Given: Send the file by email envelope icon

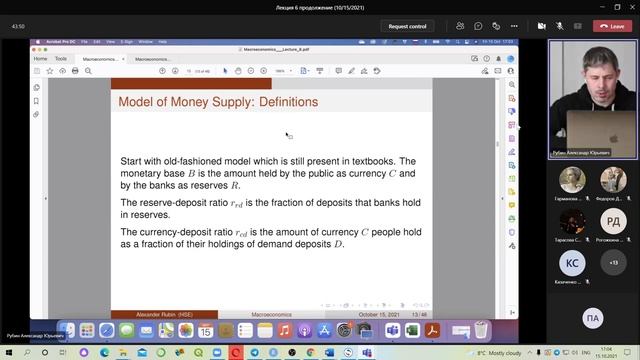Looking at the screenshot, I should (x=498, y=71).
